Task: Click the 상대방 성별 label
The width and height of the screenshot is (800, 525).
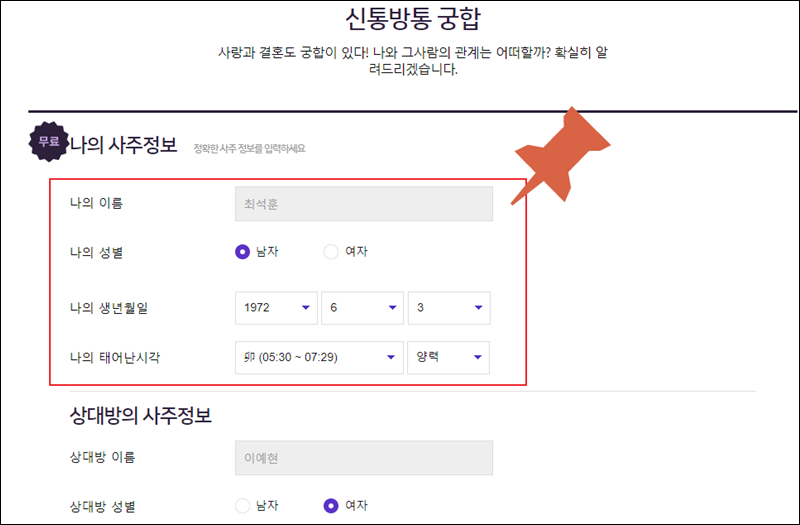Action: click(x=103, y=507)
